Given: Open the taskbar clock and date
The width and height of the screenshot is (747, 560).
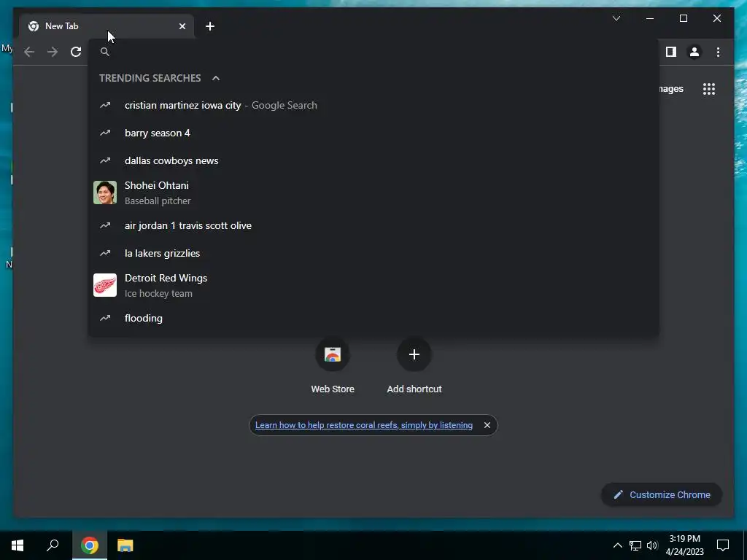Looking at the screenshot, I should click(x=684, y=545).
